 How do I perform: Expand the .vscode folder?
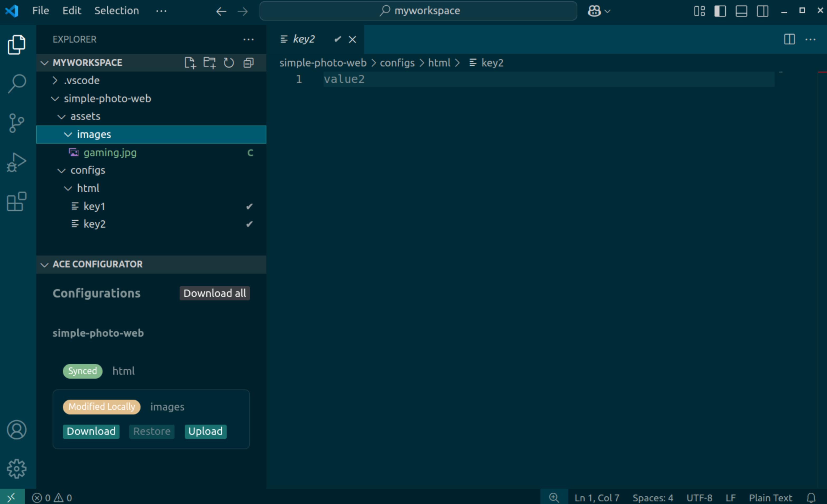[x=151, y=80]
